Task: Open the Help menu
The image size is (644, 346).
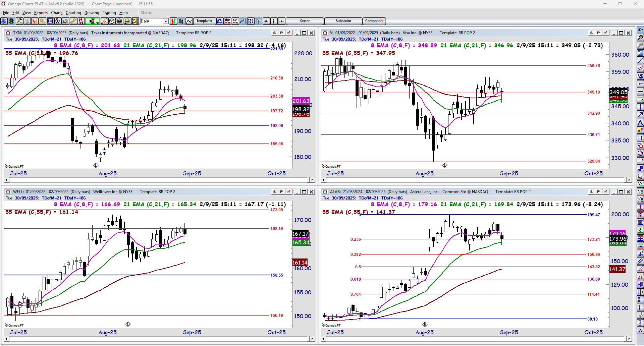Action: pos(123,13)
